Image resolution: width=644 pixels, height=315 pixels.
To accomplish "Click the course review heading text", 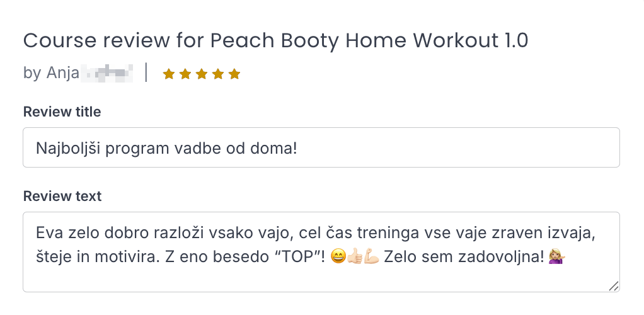I will click(275, 41).
